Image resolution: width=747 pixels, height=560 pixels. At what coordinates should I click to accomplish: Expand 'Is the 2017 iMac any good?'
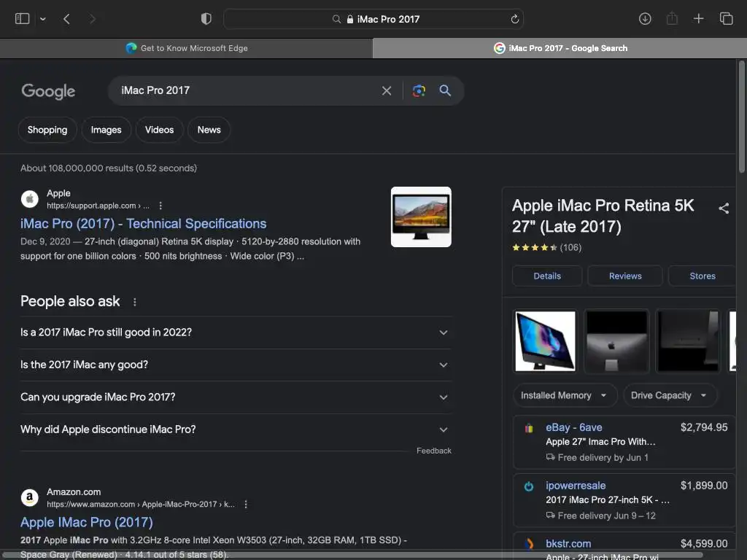click(x=236, y=365)
